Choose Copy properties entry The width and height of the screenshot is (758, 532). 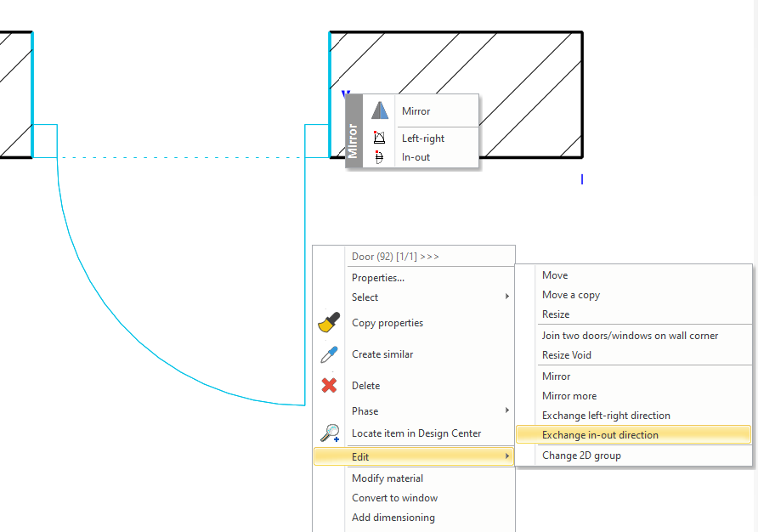pos(414,323)
